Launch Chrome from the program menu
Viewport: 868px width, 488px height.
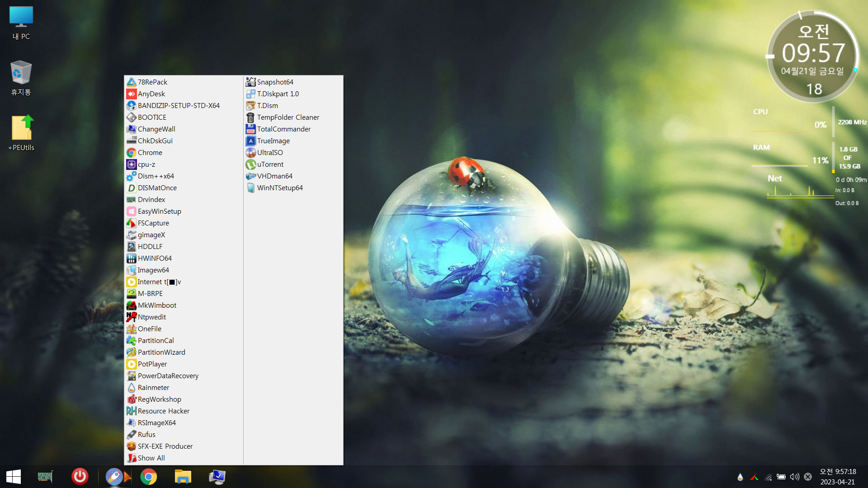coord(184,152)
